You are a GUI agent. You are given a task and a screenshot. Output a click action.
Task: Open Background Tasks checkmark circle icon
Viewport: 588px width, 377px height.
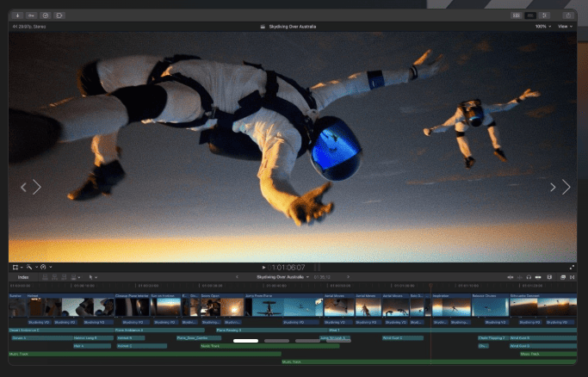[x=46, y=15]
